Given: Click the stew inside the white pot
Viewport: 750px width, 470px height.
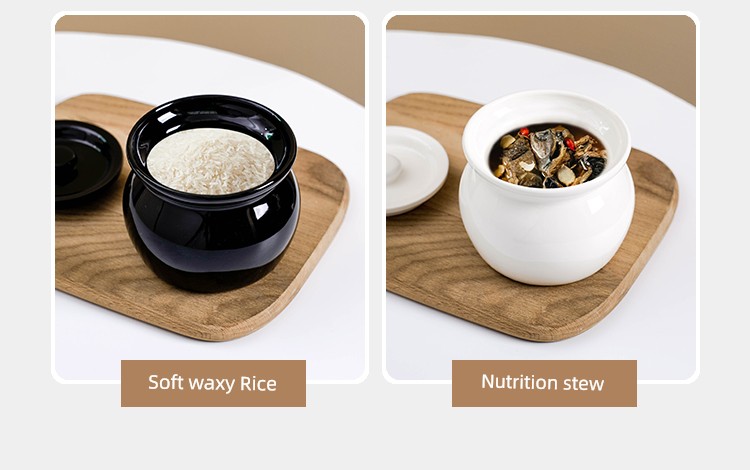Looking at the screenshot, I should 548,156.
